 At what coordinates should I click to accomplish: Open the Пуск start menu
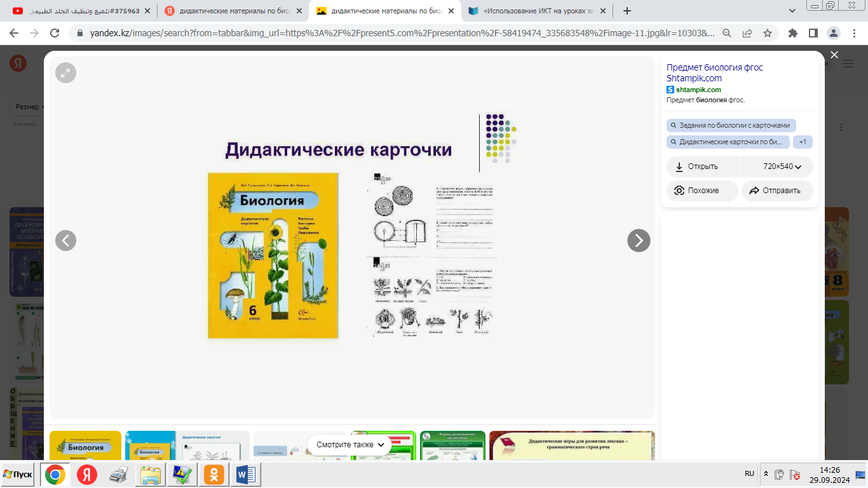coord(18,475)
